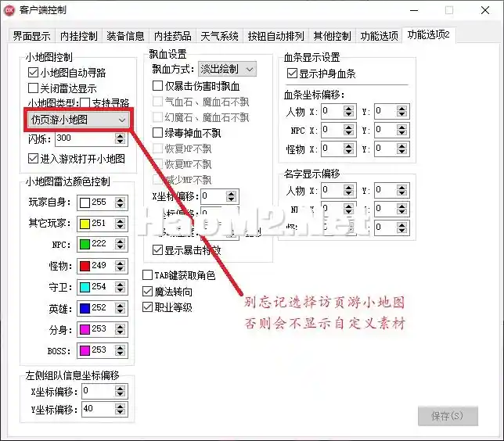Uncheck the 魔法转向 option
The height and width of the screenshot is (441, 504).
[147, 292]
